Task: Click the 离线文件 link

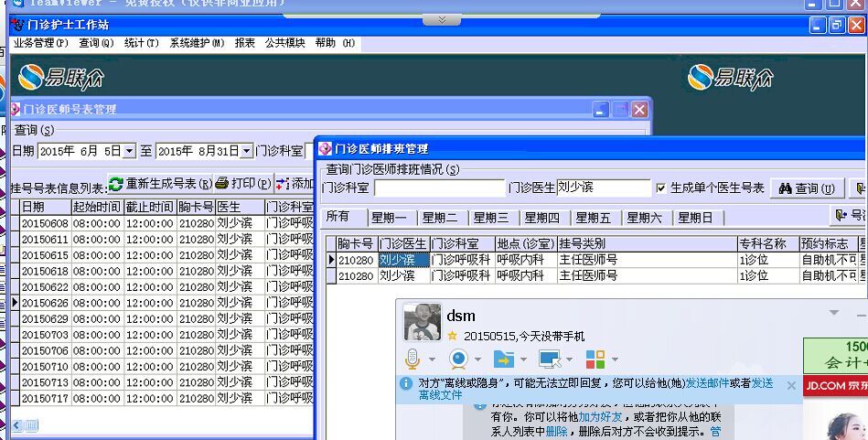Action: 440,395
